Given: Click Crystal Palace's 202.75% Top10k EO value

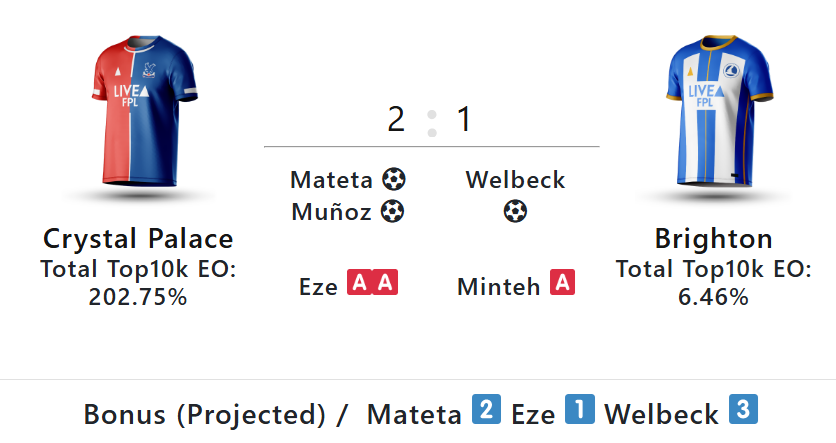Looking at the screenshot, I should (138, 297).
